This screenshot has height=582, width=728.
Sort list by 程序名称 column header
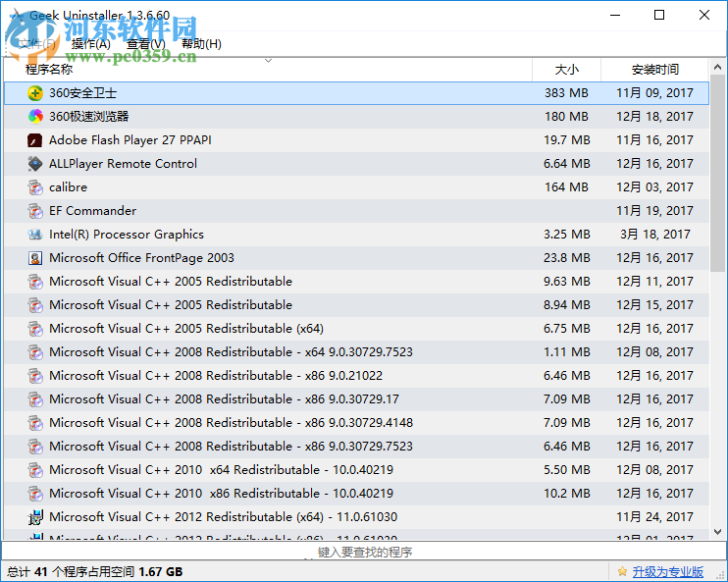tap(268, 70)
